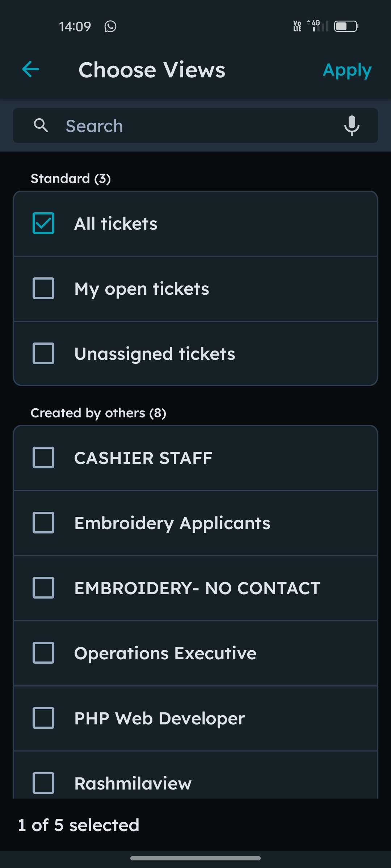This screenshot has width=391, height=868.
Task: Uncheck the All tickets checkbox
Action: [43, 223]
